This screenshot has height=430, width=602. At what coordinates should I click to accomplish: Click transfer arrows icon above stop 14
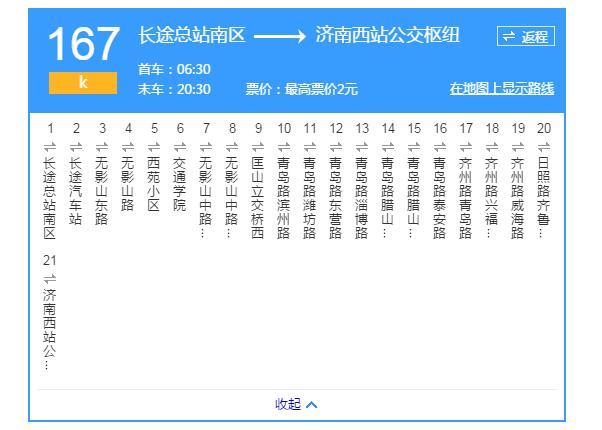point(388,147)
